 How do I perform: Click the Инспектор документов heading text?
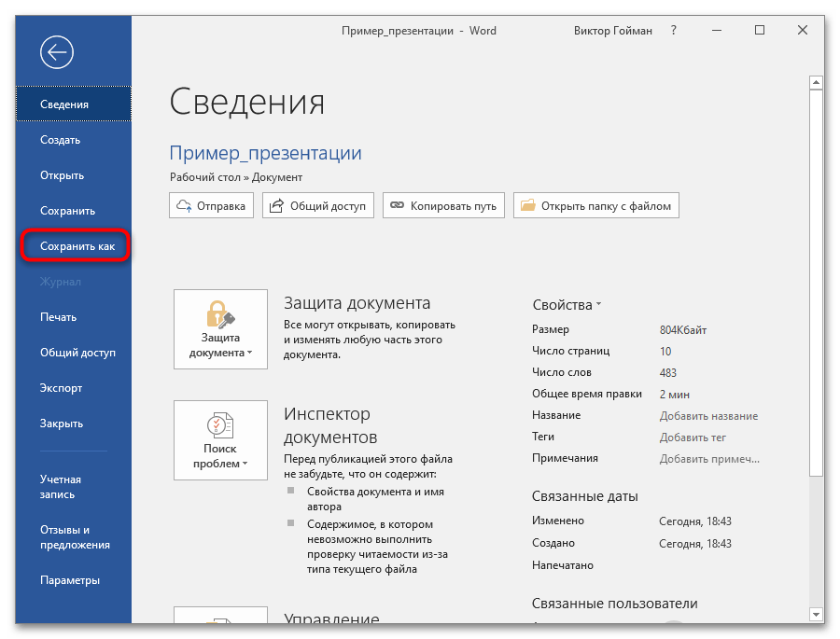330,425
